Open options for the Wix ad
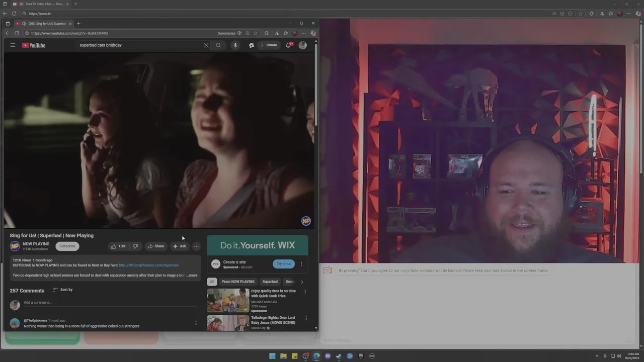Viewport: 644px width, 362px height. pyautogui.click(x=301, y=264)
